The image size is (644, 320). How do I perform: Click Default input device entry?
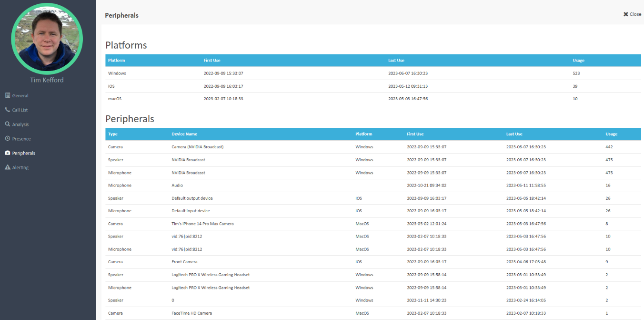[x=191, y=211]
